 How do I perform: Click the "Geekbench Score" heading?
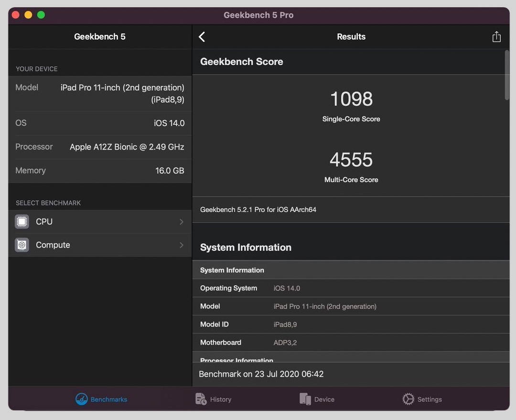click(x=242, y=62)
